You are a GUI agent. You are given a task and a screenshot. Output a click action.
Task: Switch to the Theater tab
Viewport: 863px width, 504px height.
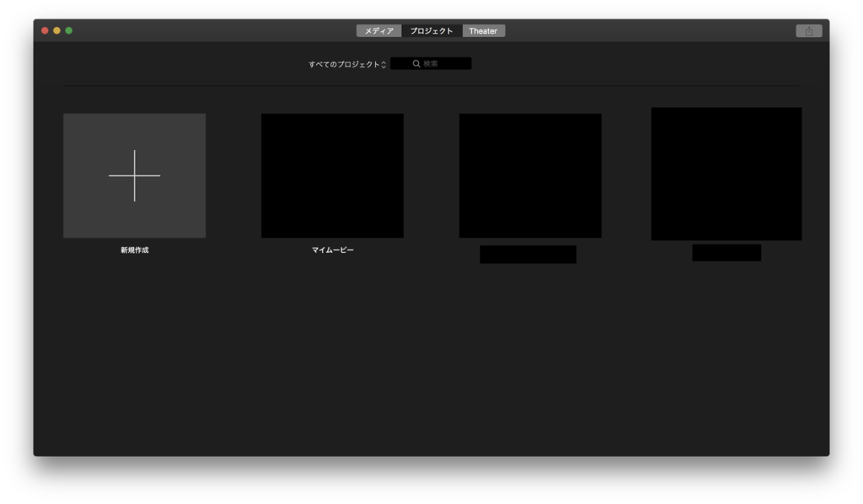pos(483,31)
